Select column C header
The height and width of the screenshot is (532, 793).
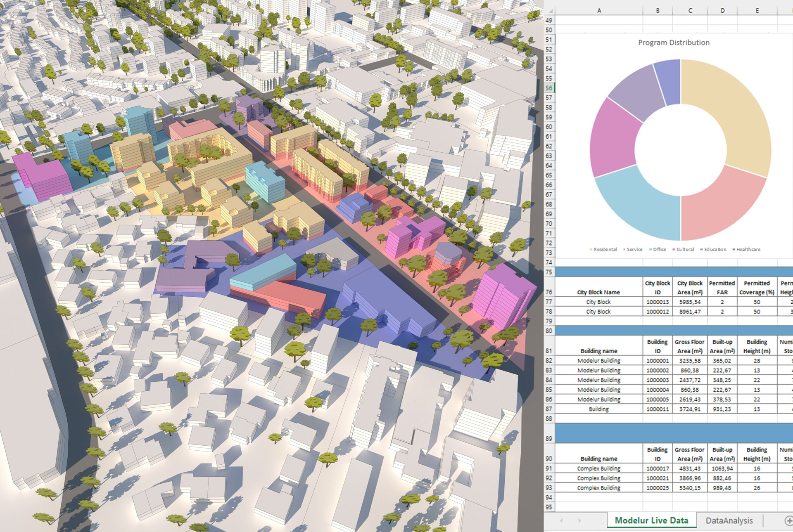coord(690,11)
